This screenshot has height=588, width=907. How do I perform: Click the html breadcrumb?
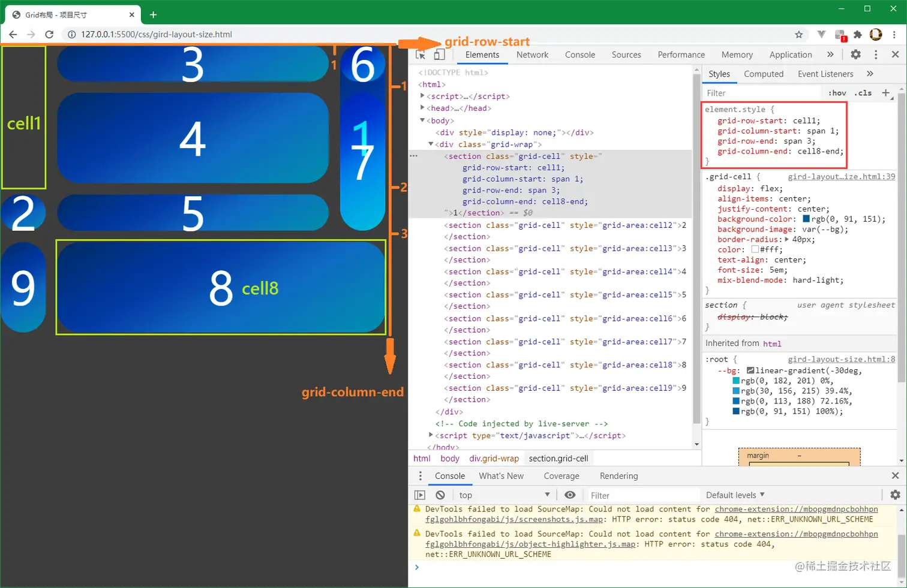422,459
